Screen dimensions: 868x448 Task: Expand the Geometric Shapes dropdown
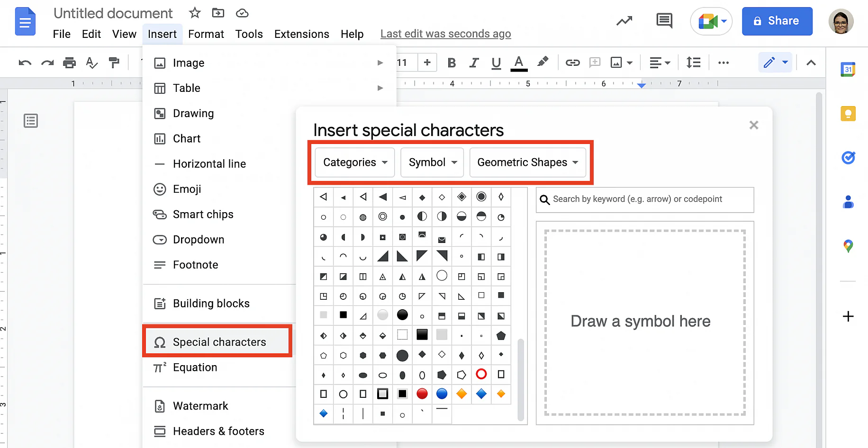coord(527,162)
